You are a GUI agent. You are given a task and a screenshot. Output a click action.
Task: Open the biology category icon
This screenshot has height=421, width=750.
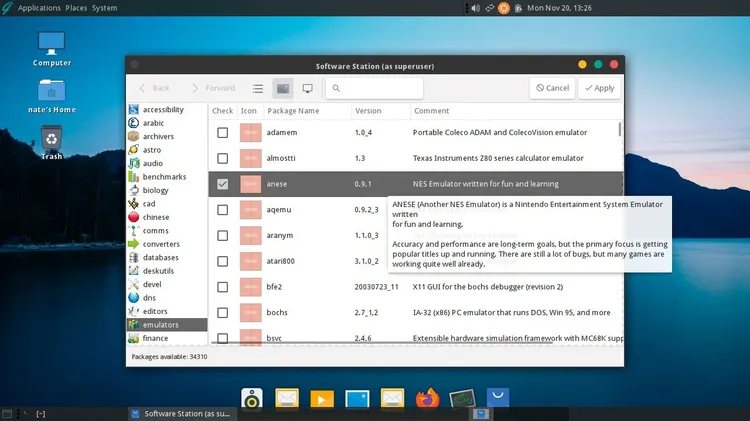click(133, 190)
